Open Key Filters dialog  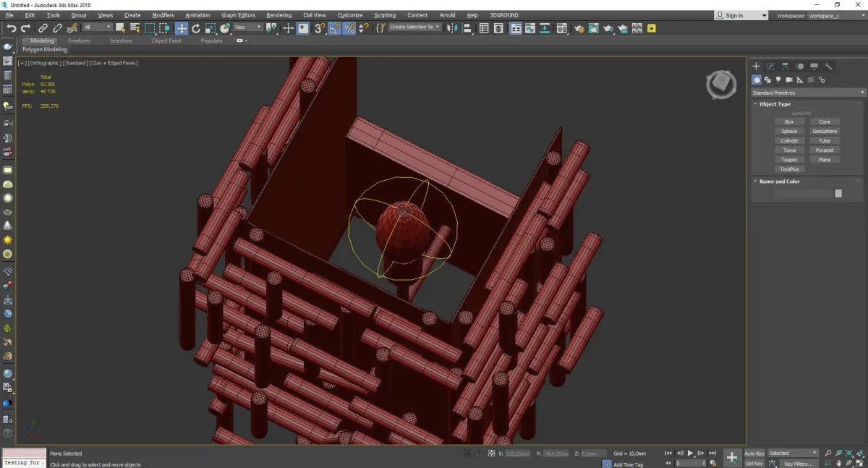tap(798, 464)
